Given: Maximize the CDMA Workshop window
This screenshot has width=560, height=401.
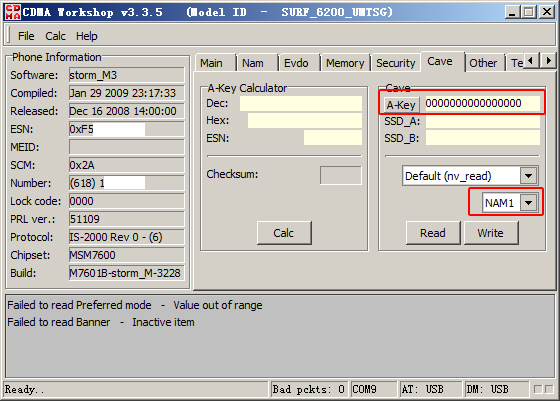Looking at the screenshot, I should [x=529, y=12].
